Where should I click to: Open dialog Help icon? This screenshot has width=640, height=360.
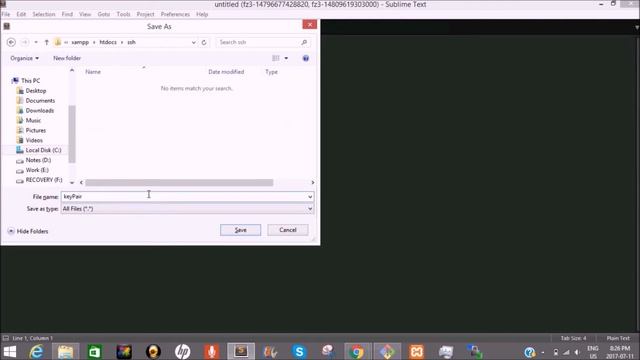pos(306,58)
